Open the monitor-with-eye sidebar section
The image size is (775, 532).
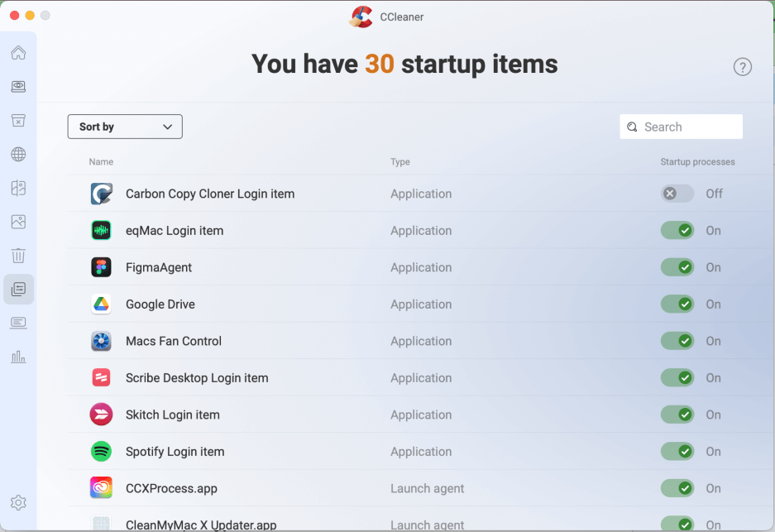(18, 87)
